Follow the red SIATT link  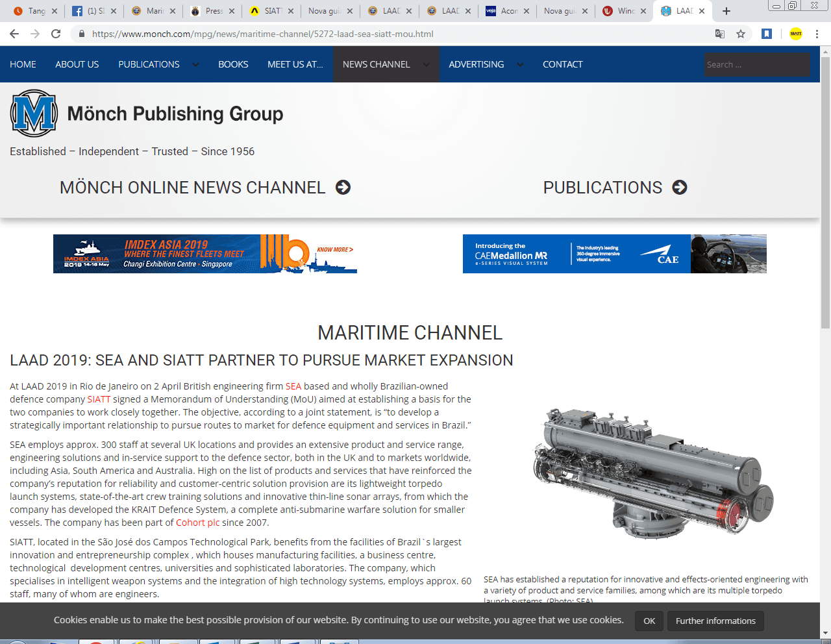[99, 399]
